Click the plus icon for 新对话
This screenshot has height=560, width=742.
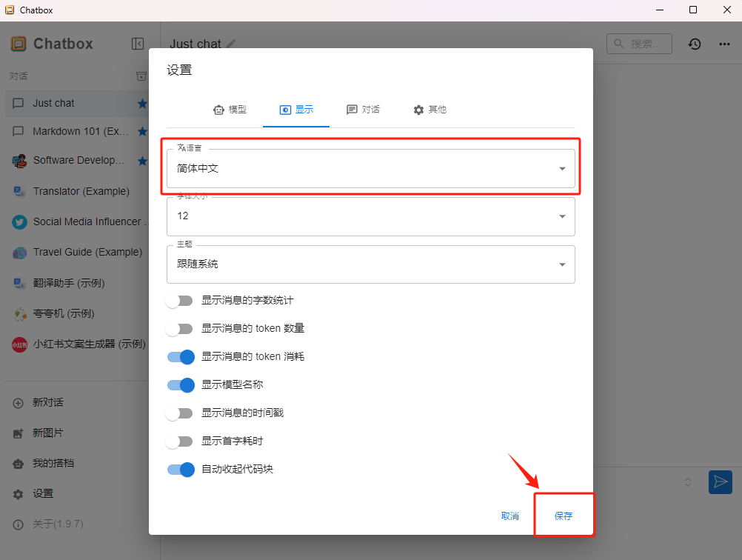(18, 403)
